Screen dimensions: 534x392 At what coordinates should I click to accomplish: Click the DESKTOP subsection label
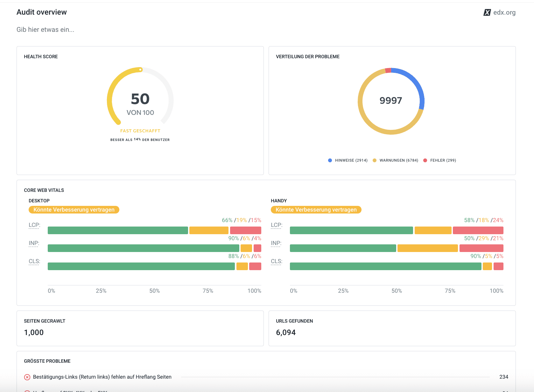pyautogui.click(x=39, y=201)
